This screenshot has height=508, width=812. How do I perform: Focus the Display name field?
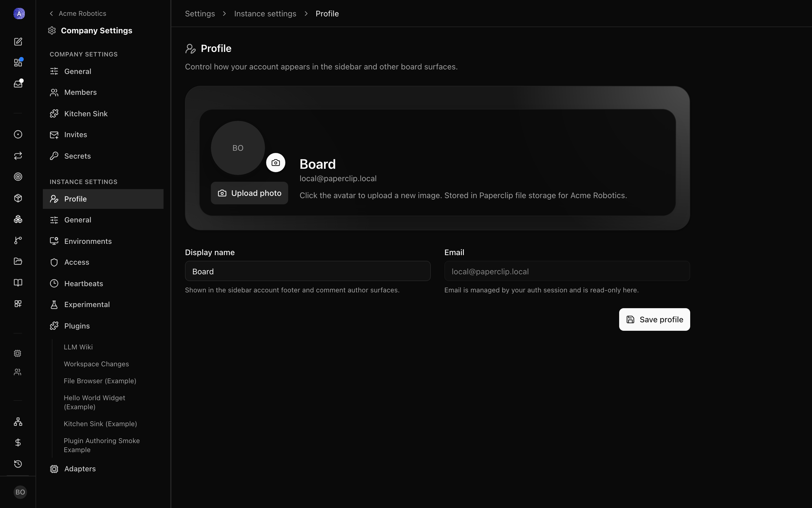308,271
